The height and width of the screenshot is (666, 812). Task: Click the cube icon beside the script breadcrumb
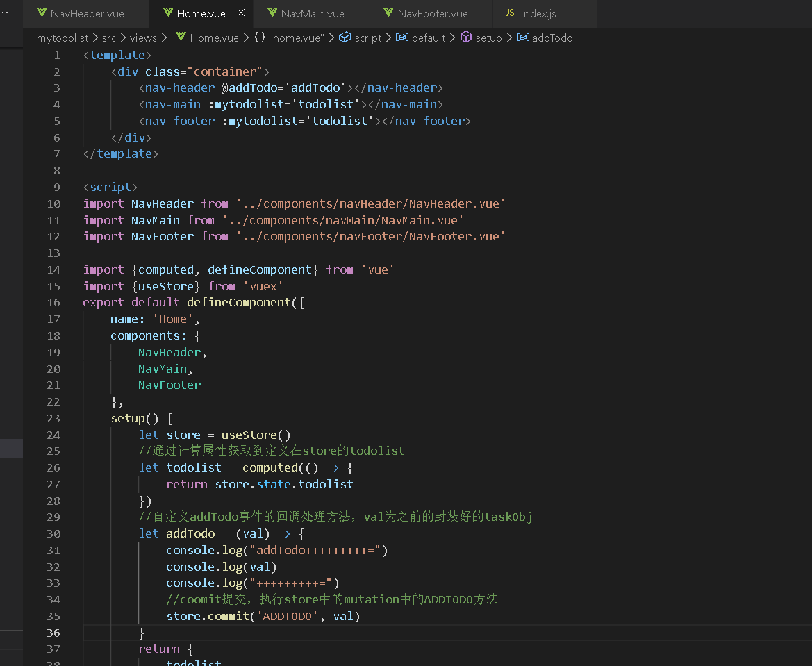[345, 38]
